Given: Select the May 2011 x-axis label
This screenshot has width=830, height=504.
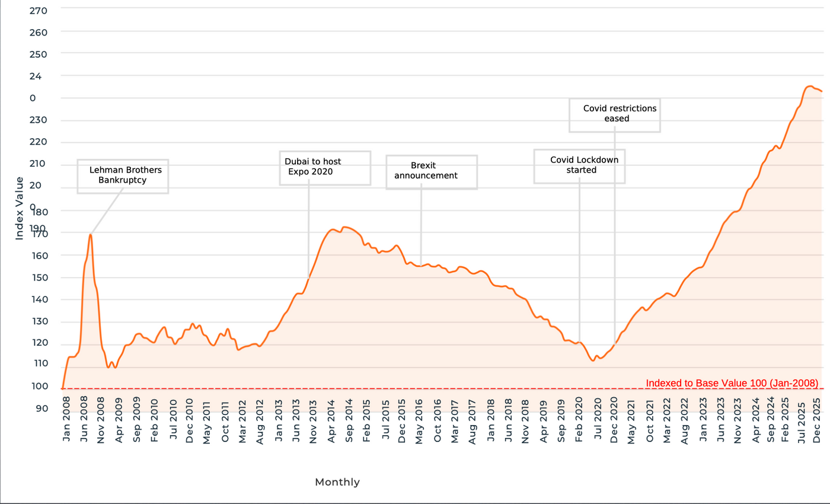Looking at the screenshot, I should coord(207,420).
